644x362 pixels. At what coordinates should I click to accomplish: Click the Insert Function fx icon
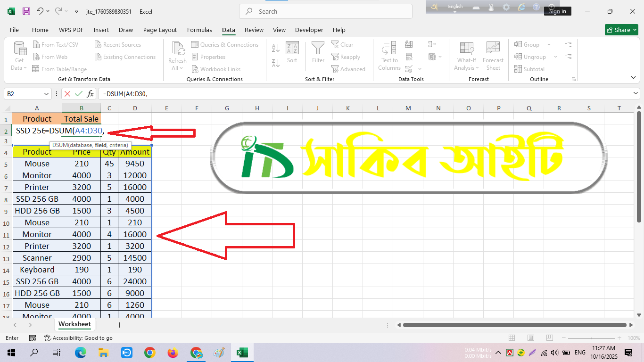pyautogui.click(x=90, y=94)
